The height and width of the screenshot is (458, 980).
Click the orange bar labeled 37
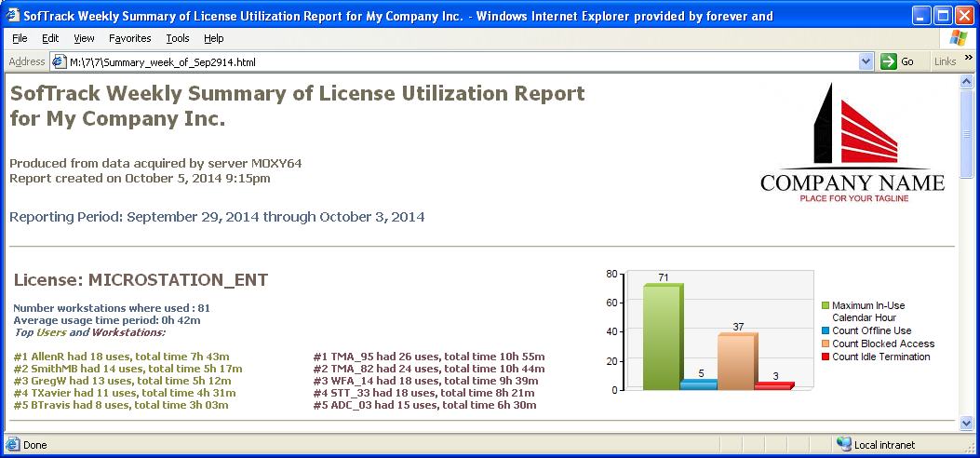[x=737, y=362]
